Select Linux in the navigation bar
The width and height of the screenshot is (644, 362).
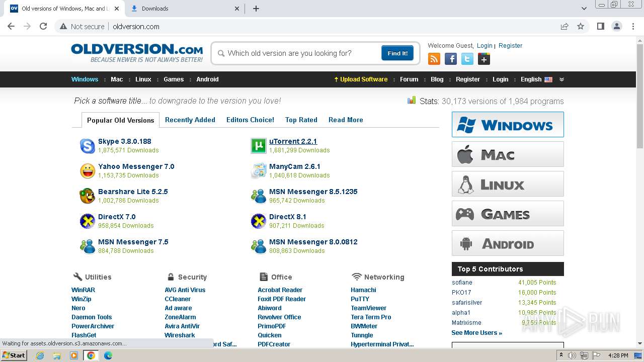143,79
